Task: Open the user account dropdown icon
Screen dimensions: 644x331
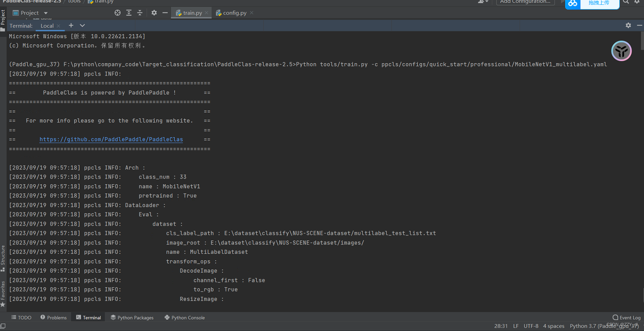Action: tap(483, 2)
